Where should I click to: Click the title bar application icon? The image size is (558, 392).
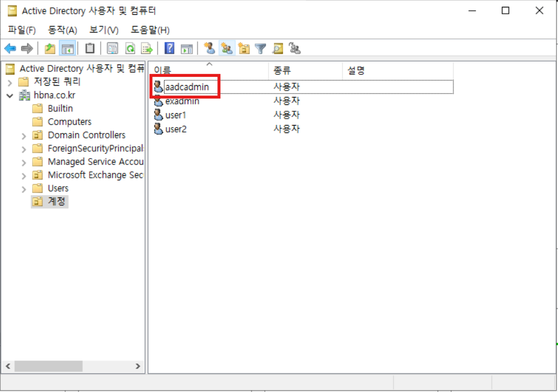(12, 11)
